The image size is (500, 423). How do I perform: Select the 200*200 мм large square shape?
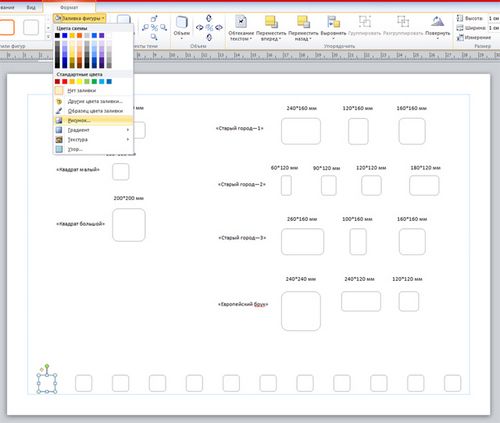tap(129, 225)
